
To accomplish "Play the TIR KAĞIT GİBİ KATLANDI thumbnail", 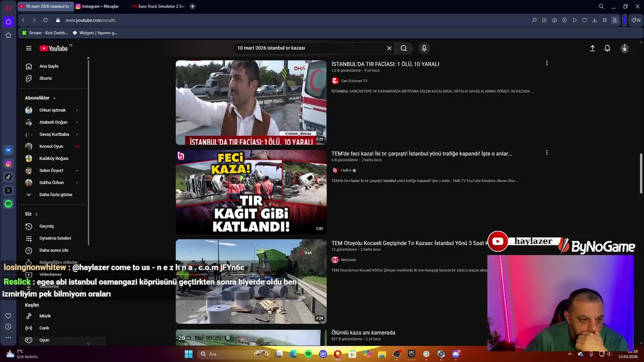I will pos(251,192).
